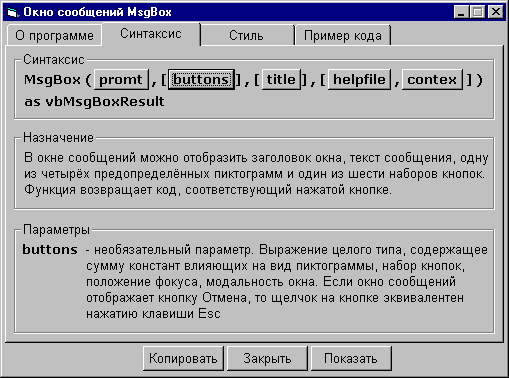Viewport: 509px width, 378px height.
Task: Open the Пример кода tab
Action: tap(343, 35)
